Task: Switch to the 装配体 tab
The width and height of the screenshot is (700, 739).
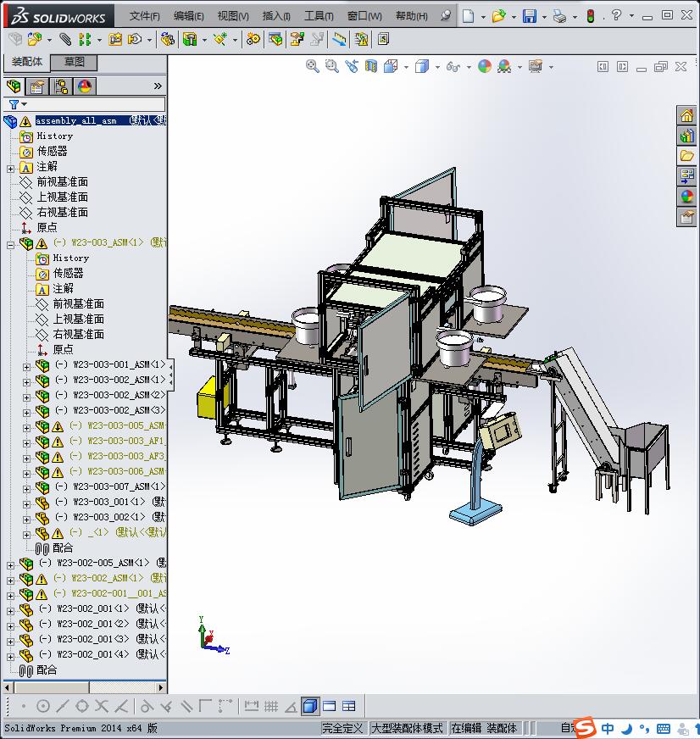Action: [27, 62]
